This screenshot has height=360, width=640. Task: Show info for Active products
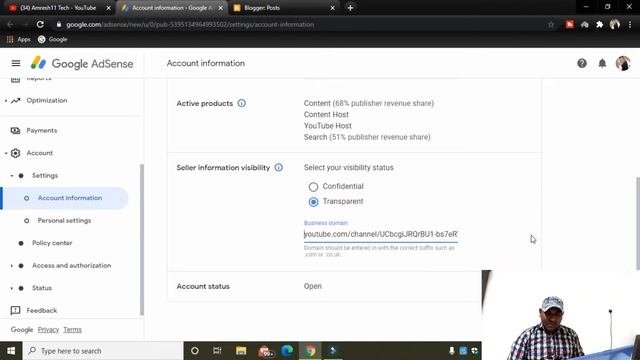(242, 103)
